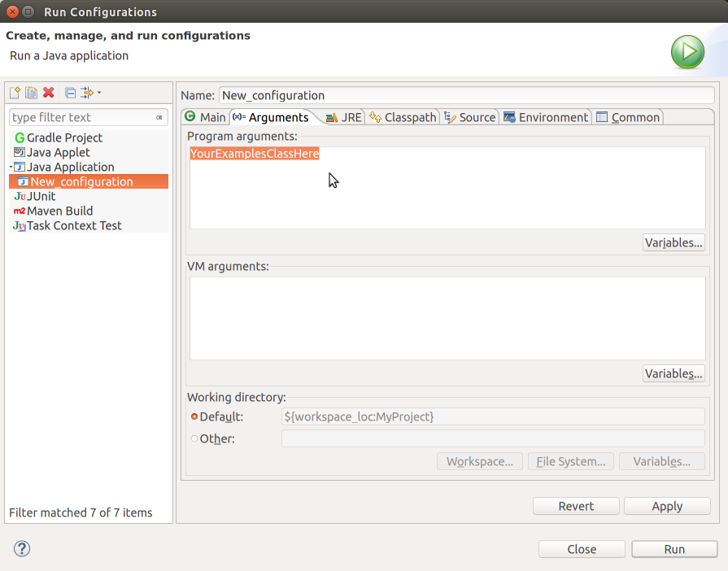Delete the selected launch configuration
728x571 pixels.
[x=49, y=93]
